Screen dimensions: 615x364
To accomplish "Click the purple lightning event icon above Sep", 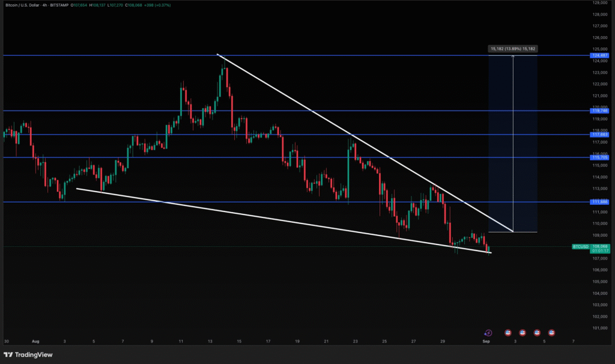I will [x=488, y=333].
